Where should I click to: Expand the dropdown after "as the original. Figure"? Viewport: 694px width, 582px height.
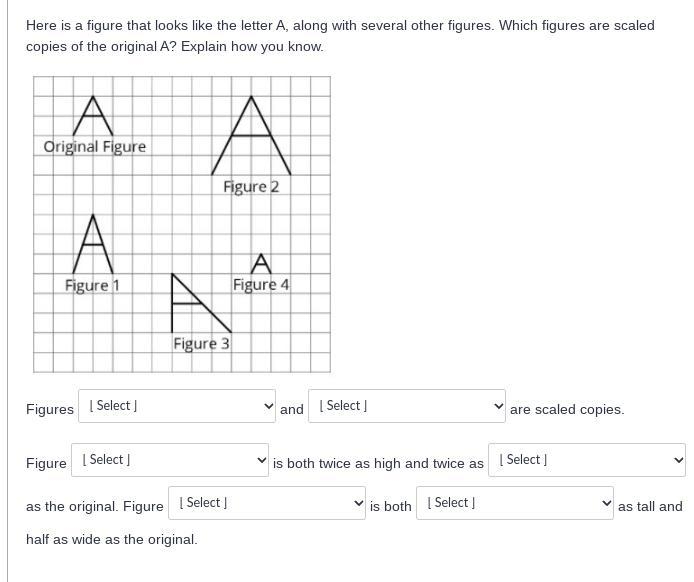pos(267,503)
